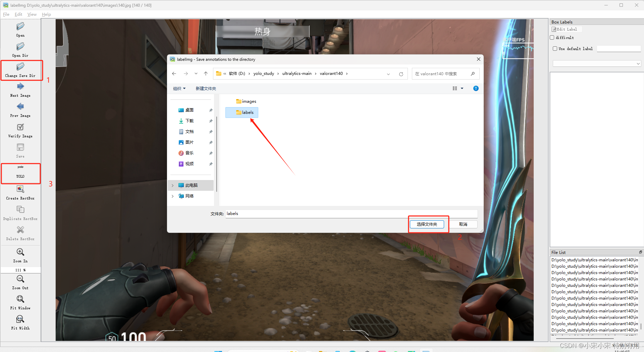The width and height of the screenshot is (644, 352).
Task: Open the File menu
Action: (x=6, y=14)
